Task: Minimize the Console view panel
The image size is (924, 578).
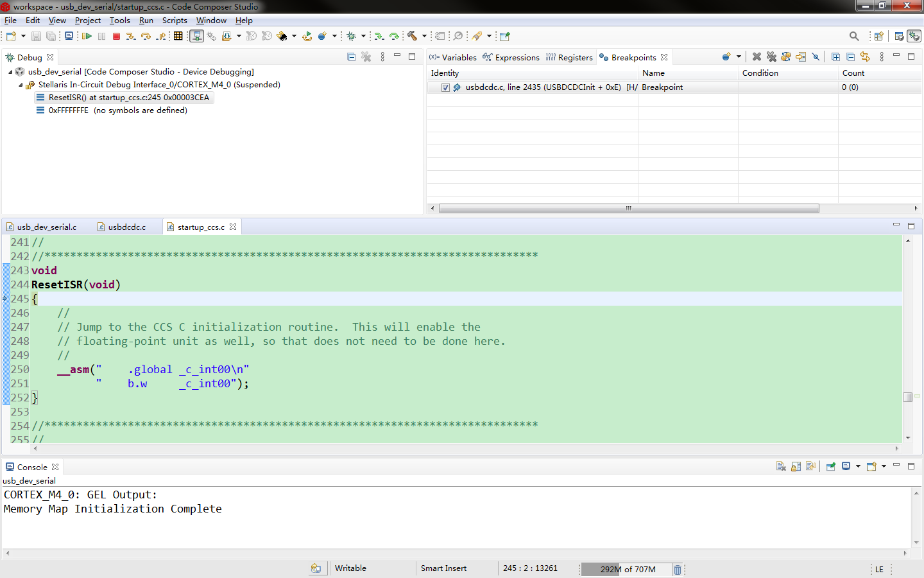Action: pos(896,465)
